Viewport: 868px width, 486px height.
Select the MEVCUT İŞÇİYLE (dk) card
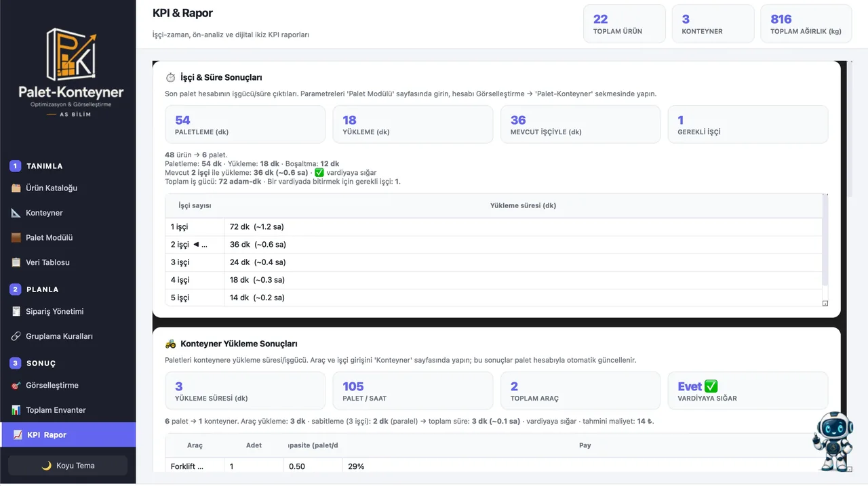click(x=580, y=124)
